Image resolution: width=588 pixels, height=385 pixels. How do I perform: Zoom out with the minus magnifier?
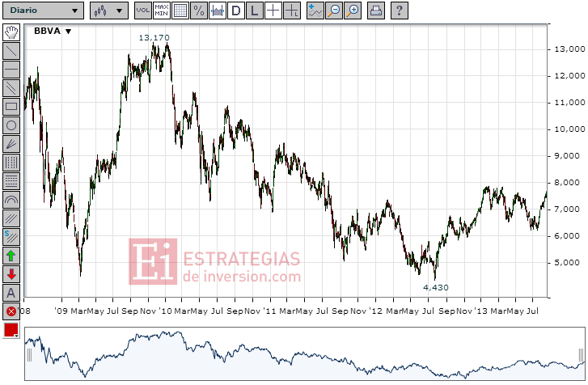pyautogui.click(x=334, y=11)
